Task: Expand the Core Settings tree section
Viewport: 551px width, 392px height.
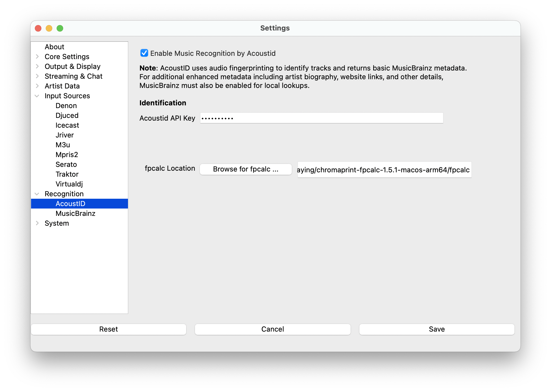Action: [x=37, y=57]
